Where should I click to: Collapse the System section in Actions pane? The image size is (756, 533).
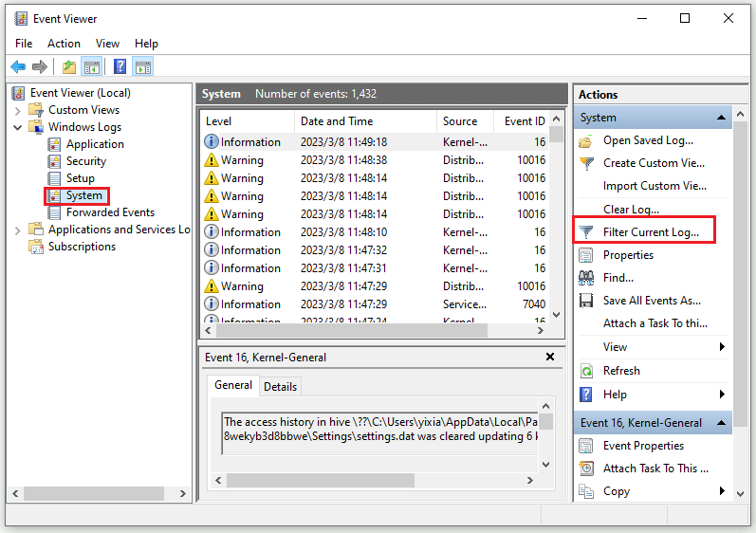[x=721, y=118]
